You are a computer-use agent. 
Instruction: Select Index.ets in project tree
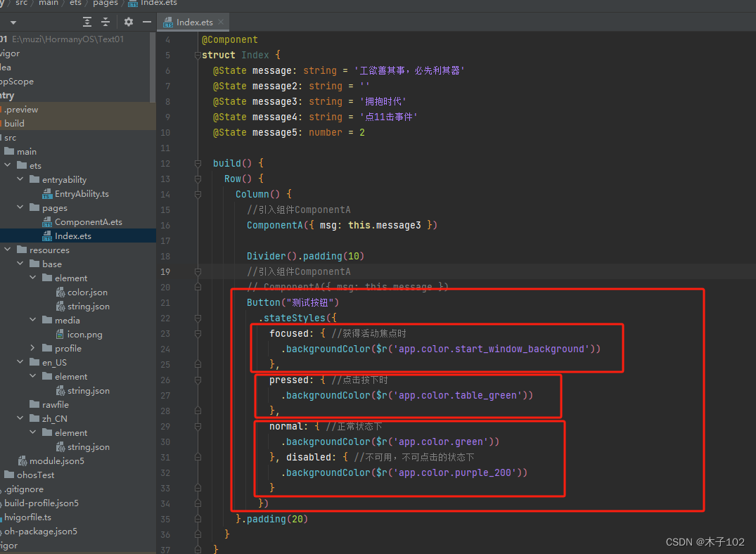[73, 236]
